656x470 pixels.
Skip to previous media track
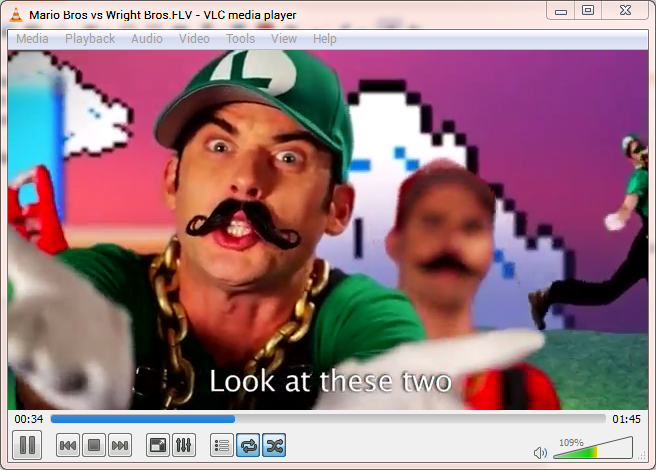(x=68, y=445)
